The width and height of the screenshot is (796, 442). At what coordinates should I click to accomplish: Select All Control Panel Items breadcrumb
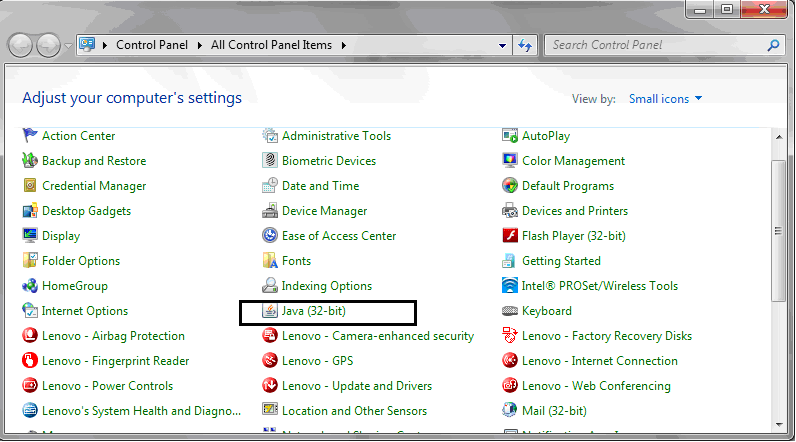[271, 45]
